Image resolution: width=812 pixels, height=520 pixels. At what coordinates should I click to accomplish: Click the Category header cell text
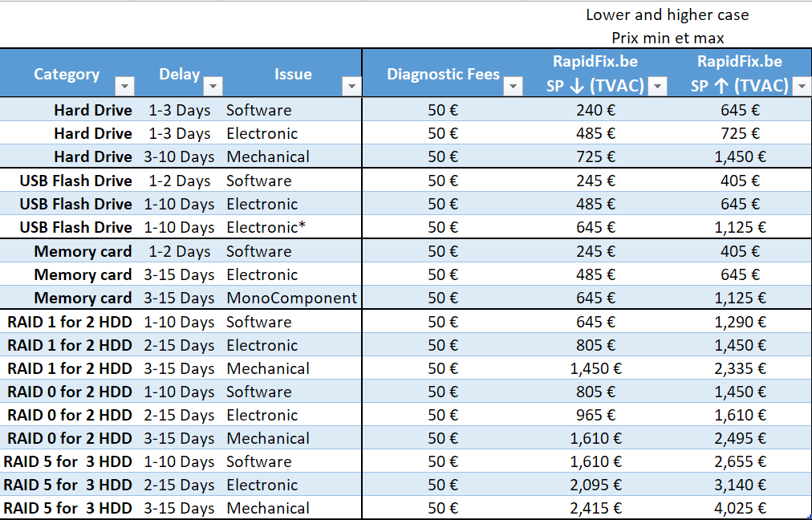click(67, 74)
